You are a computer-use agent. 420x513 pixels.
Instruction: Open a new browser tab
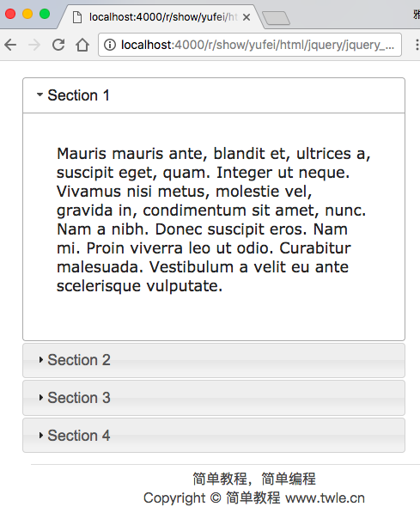pos(276,18)
